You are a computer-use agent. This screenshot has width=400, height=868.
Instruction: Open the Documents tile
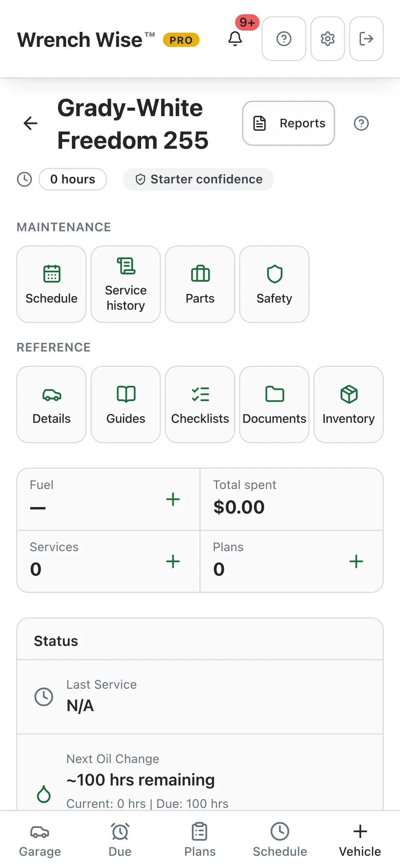[x=274, y=404]
